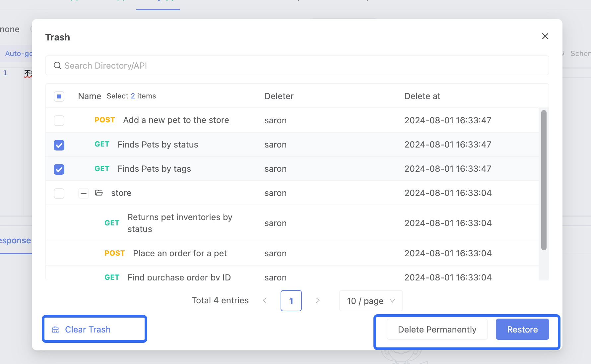Restore the selected items

click(x=522, y=329)
